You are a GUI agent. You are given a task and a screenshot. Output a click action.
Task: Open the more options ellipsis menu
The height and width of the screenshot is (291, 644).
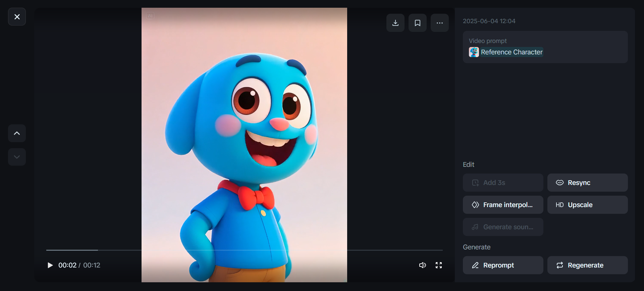coord(440,23)
